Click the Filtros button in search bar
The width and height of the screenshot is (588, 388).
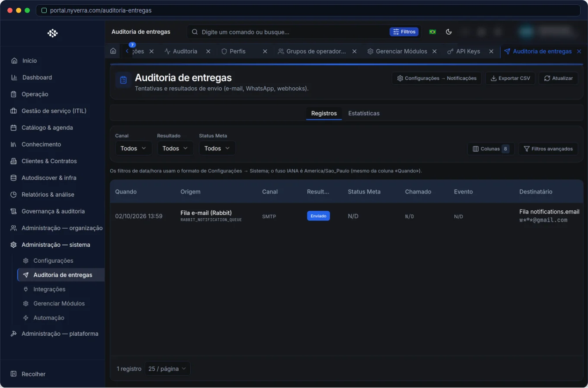click(x=404, y=32)
